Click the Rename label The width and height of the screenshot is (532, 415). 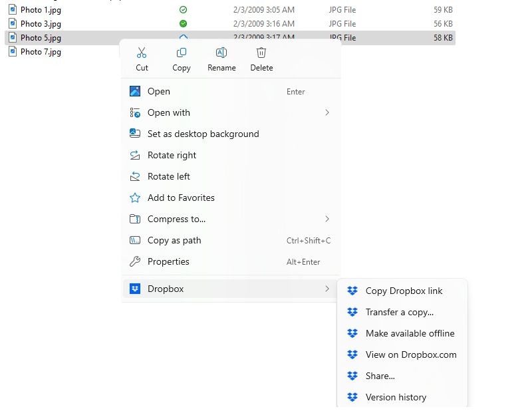coord(221,68)
